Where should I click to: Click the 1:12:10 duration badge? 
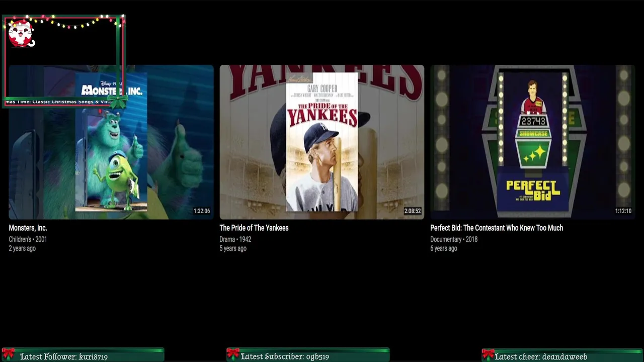[623, 211]
